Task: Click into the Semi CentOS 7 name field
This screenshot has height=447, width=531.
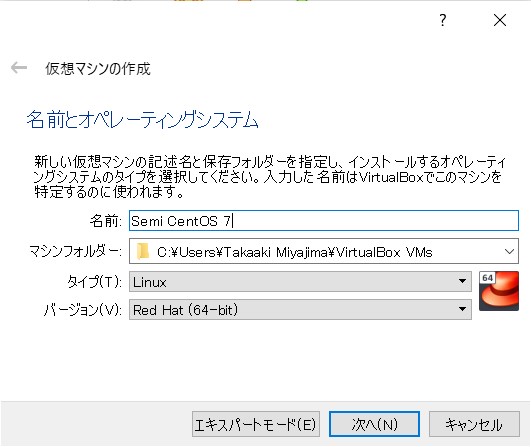Action: [x=323, y=220]
